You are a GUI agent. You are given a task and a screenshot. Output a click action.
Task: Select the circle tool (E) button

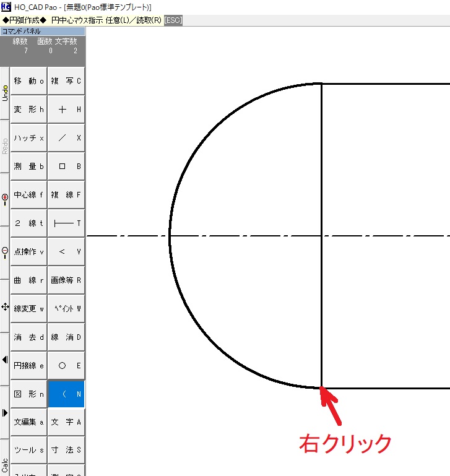point(66,365)
